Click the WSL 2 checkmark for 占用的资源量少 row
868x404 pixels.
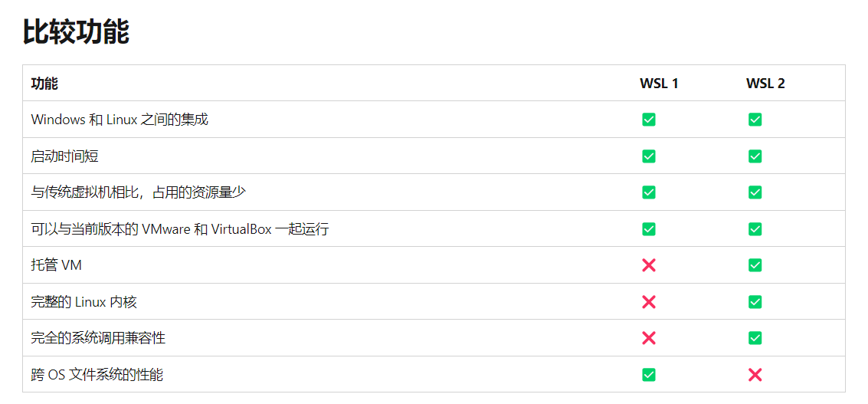[755, 192]
